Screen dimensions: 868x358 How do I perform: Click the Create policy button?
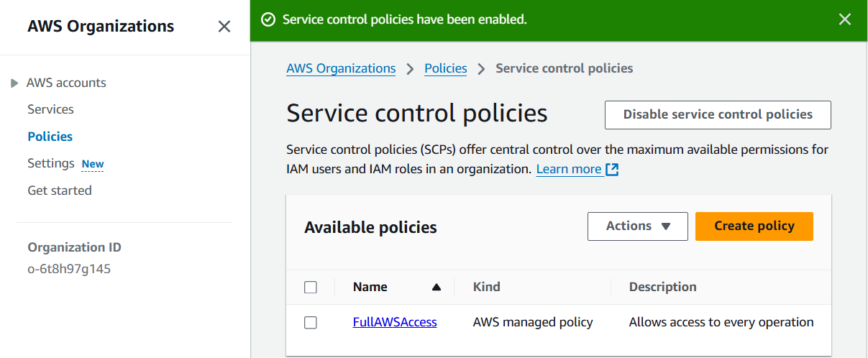coord(754,226)
